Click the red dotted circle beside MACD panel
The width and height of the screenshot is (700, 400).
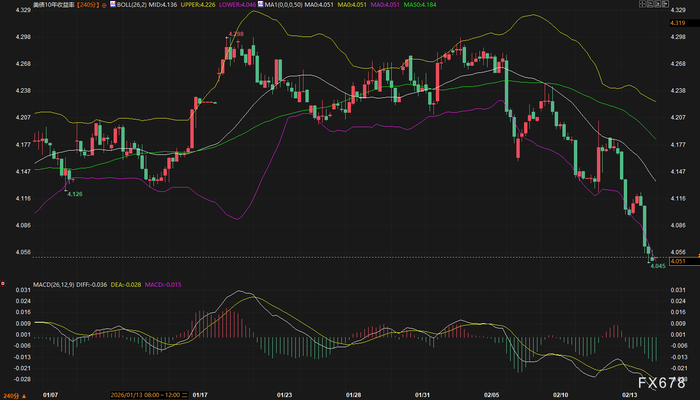[x=3, y=283]
